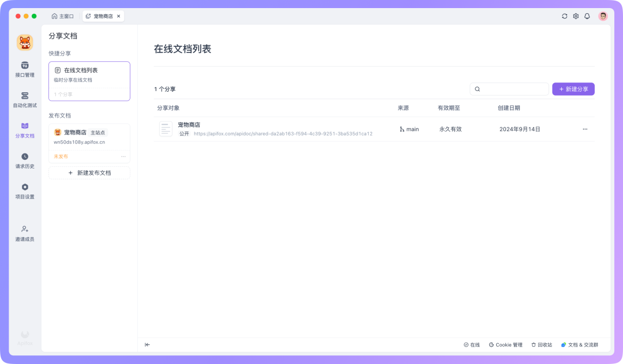Screen dimensions: 623x364
Task: Open the ellipsis menu on the 宠物商店 share row
Action: pyautogui.click(x=585, y=129)
